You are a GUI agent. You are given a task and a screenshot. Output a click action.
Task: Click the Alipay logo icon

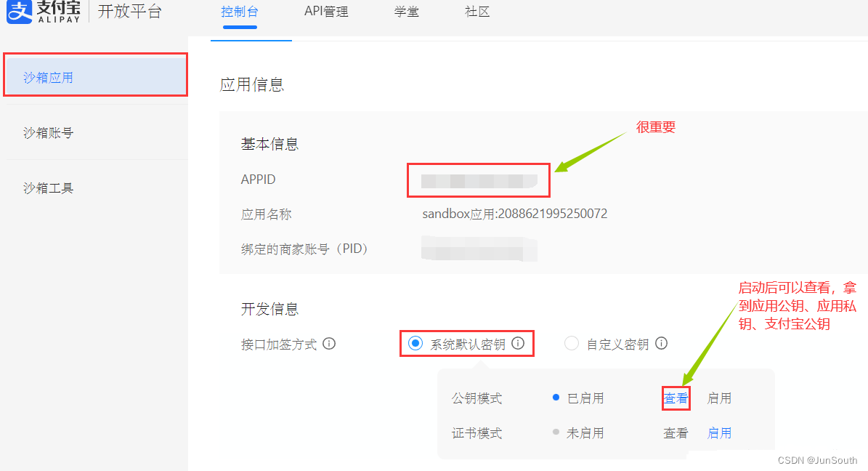click(x=20, y=11)
